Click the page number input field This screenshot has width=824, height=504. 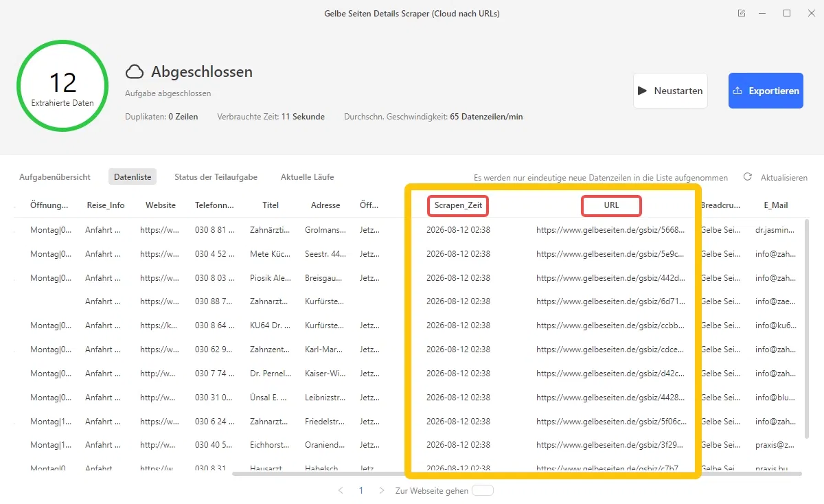(483, 490)
